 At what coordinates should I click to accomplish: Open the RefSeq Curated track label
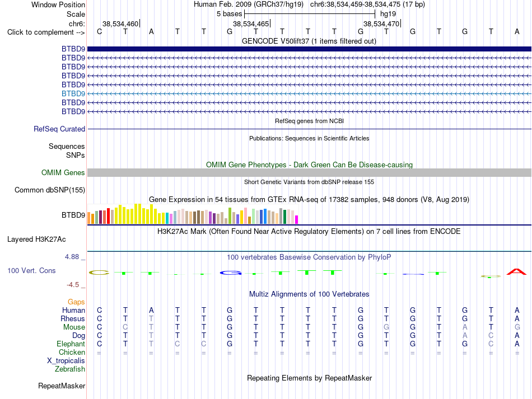point(59,129)
